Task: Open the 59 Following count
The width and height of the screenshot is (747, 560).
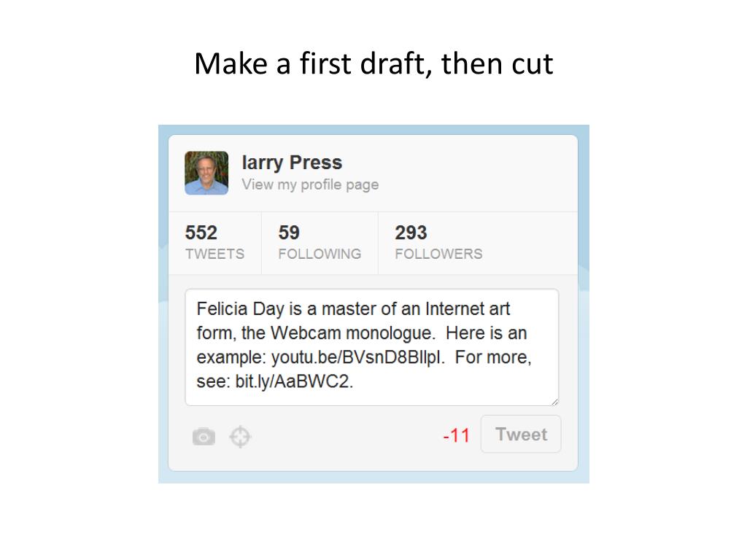Action: coord(320,242)
